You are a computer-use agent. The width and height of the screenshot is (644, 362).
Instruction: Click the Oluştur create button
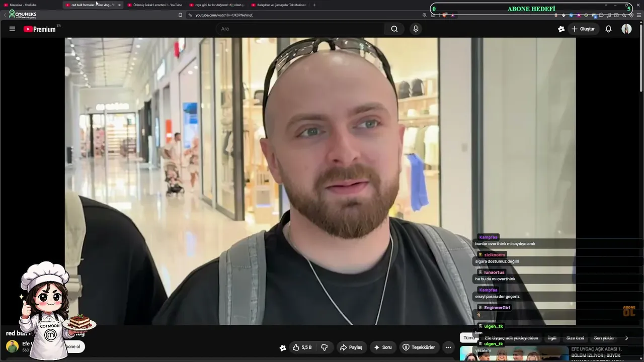[x=583, y=29]
